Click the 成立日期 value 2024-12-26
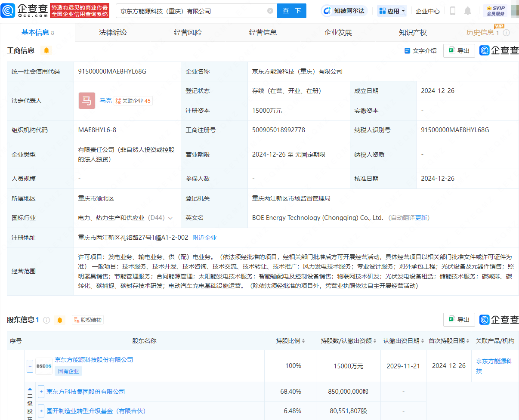This screenshot has width=519, height=420. click(x=438, y=91)
